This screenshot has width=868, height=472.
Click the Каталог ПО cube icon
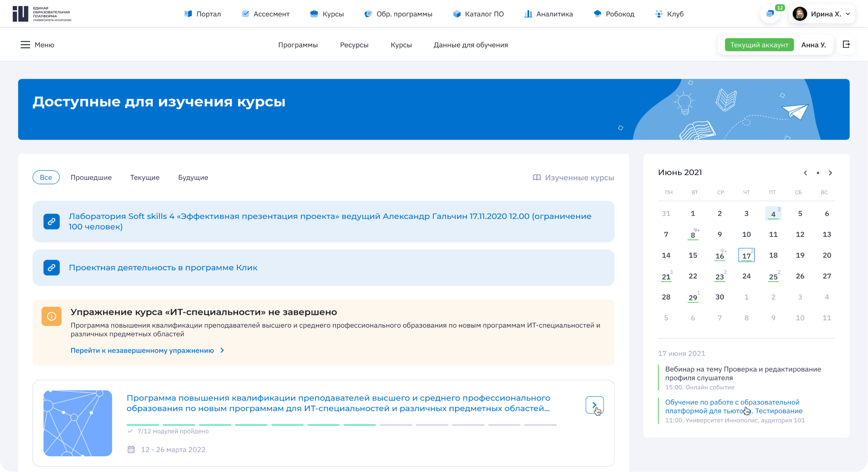tap(457, 14)
